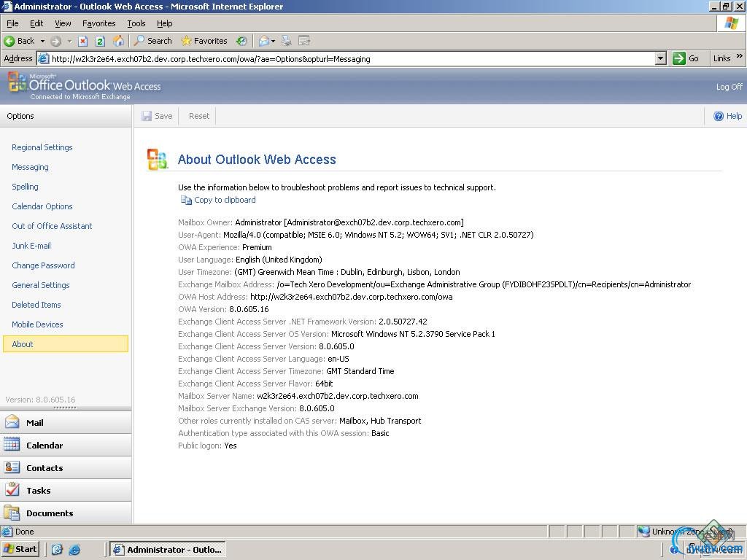Open the address bar dropdown list

(660, 58)
